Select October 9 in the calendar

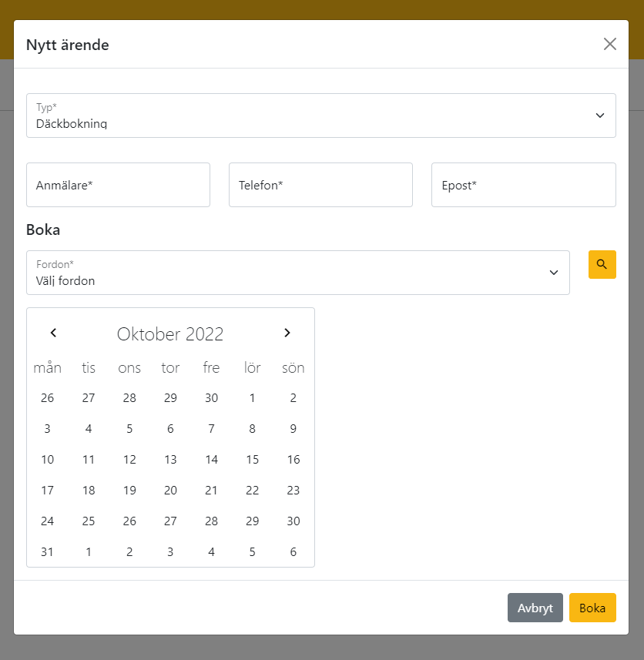tap(293, 429)
